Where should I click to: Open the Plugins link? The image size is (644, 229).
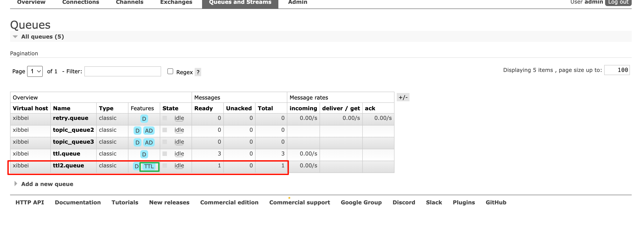tap(464, 203)
